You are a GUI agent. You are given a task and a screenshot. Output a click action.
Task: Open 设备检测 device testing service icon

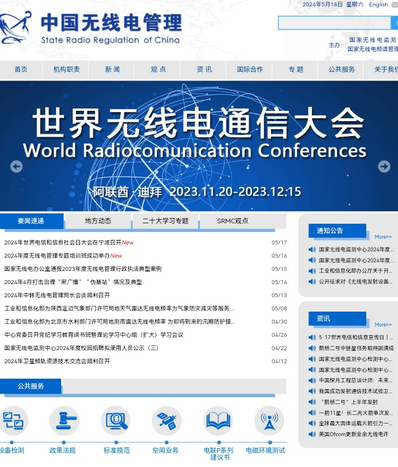13,421
